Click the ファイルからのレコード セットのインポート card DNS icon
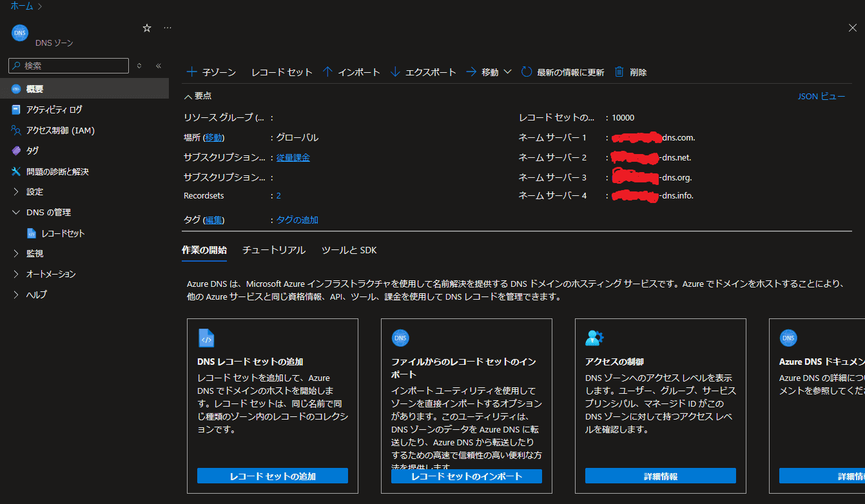 tap(400, 338)
